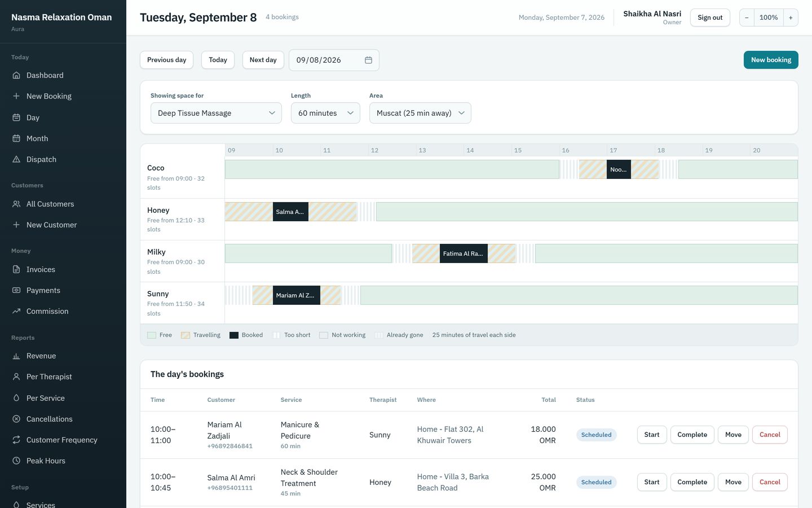Open the Deep Tissue Massage dropdown
Image resolution: width=812 pixels, height=508 pixels.
(216, 113)
